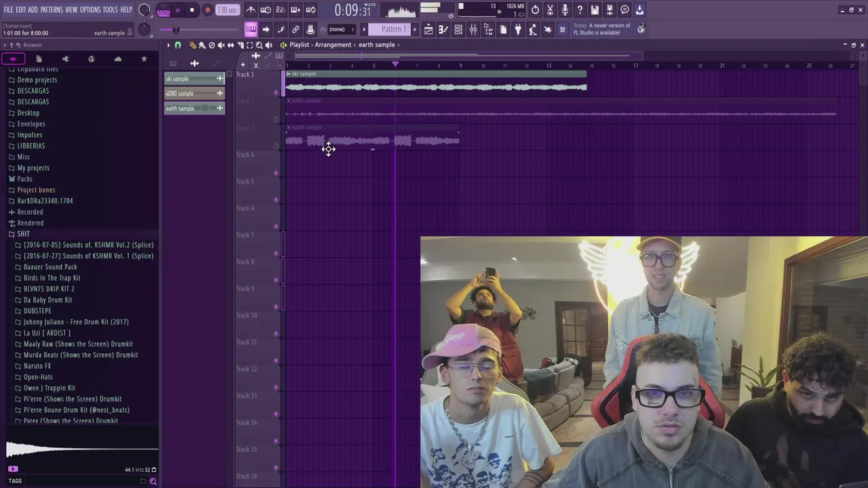The image size is (868, 488).
Task: Select browser 'All' tab icon
Action: click(x=13, y=59)
